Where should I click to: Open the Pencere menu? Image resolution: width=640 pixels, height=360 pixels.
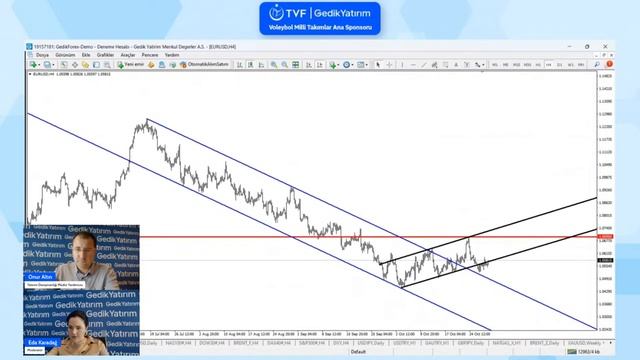point(150,55)
